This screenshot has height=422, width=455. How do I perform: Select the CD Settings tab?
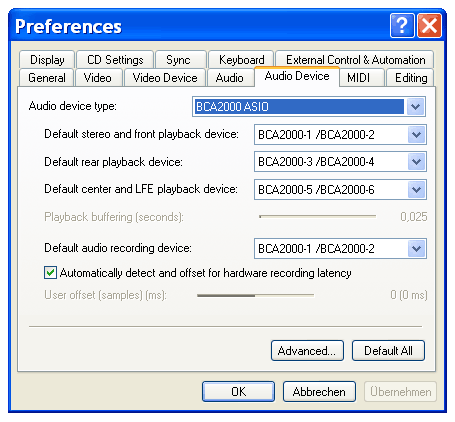point(115,60)
